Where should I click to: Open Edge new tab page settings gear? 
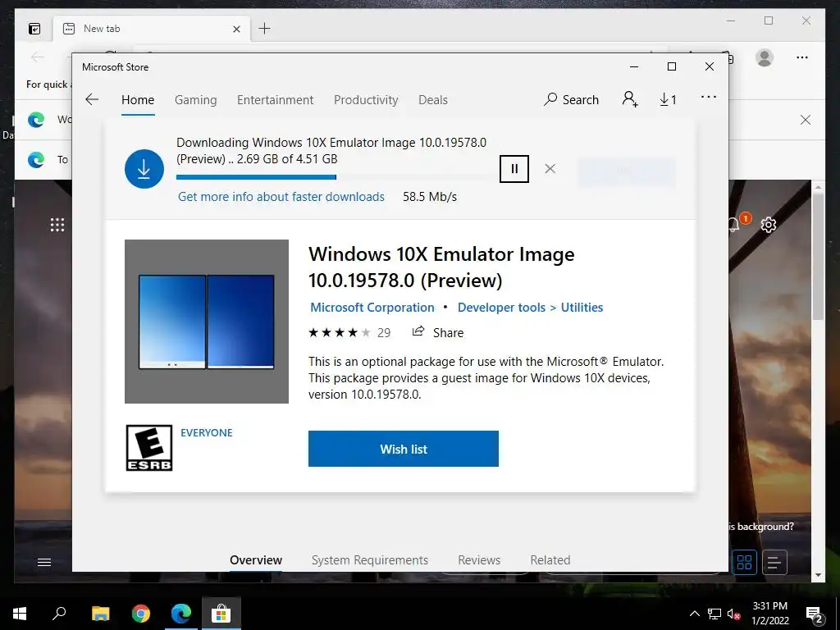(769, 225)
